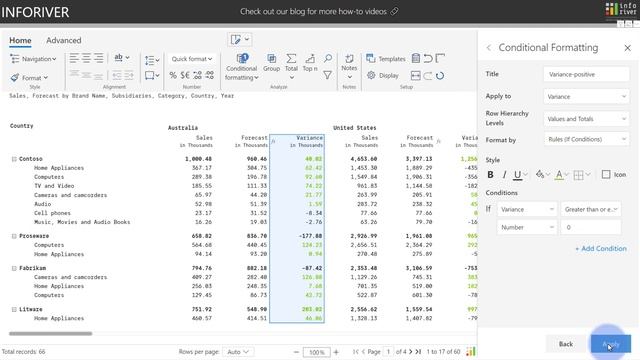The height and width of the screenshot is (360, 640).
Task: Open Row Hierarchy Levels dropdown
Action: click(x=586, y=119)
